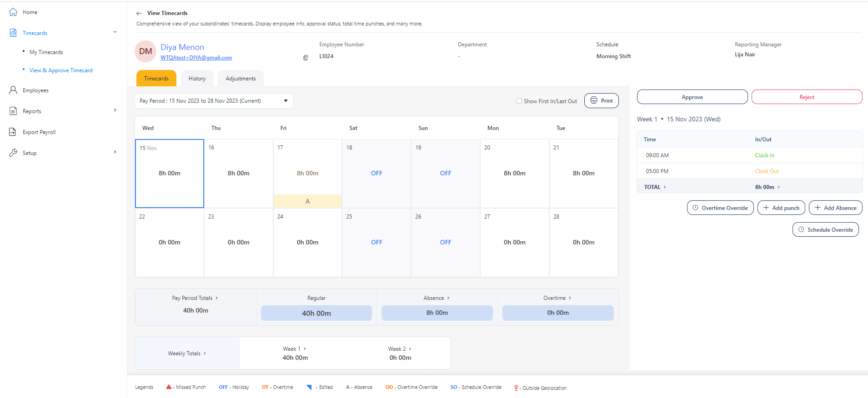
Task: Open Diya Menon's email link
Action: coord(196,58)
